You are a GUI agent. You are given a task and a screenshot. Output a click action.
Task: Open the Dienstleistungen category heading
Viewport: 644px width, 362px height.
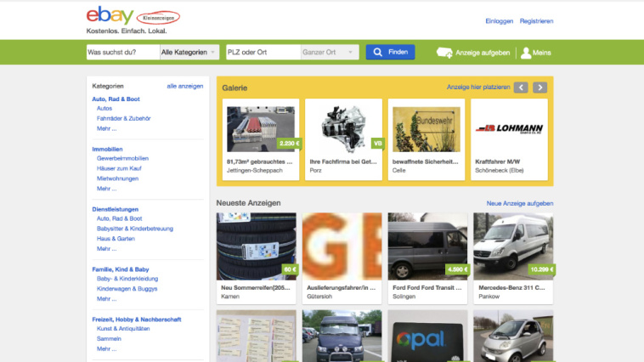[x=115, y=209]
